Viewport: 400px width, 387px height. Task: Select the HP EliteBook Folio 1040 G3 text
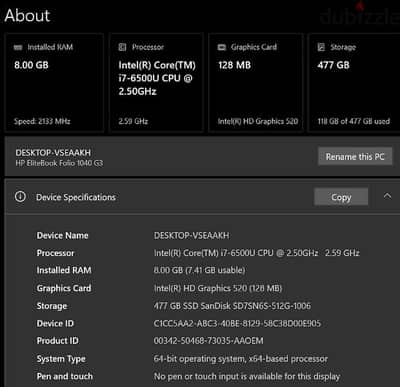pos(59,163)
